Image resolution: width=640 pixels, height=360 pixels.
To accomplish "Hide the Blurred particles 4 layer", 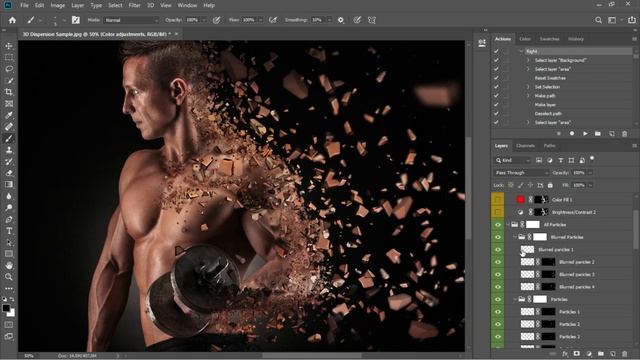I will click(498, 287).
